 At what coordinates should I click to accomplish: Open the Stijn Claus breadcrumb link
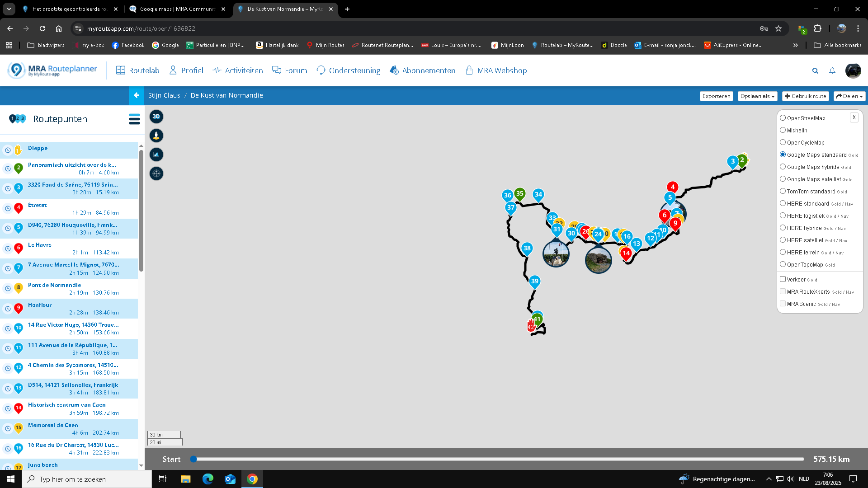tap(164, 95)
